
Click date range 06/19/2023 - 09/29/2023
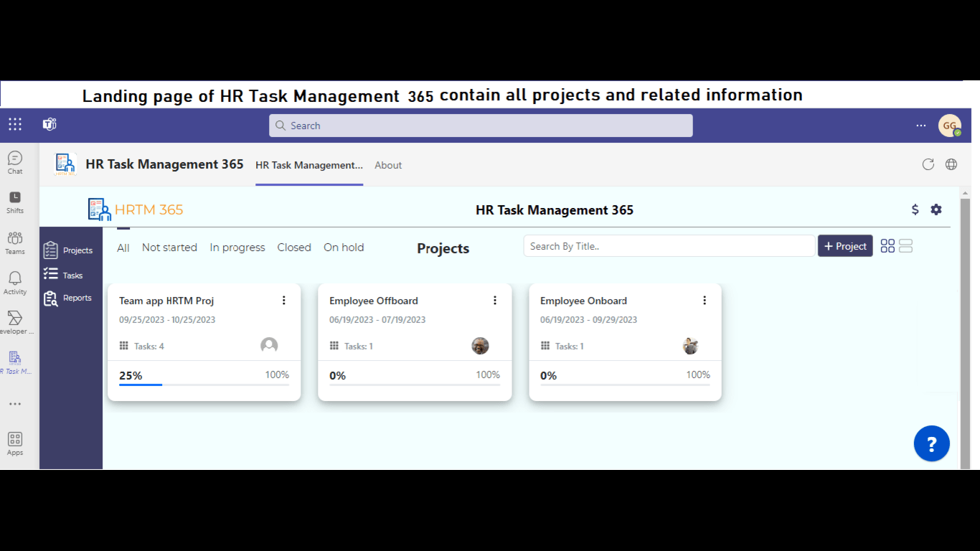tap(588, 320)
